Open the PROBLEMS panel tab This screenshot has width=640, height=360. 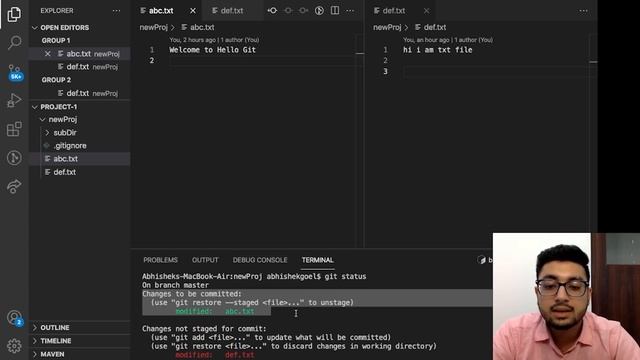coord(160,260)
